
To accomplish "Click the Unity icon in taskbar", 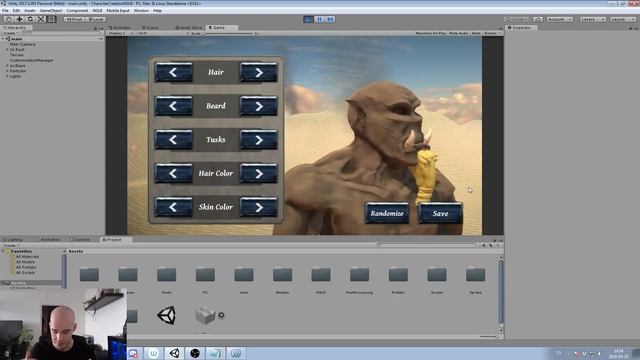I will pyautogui.click(x=175, y=353).
